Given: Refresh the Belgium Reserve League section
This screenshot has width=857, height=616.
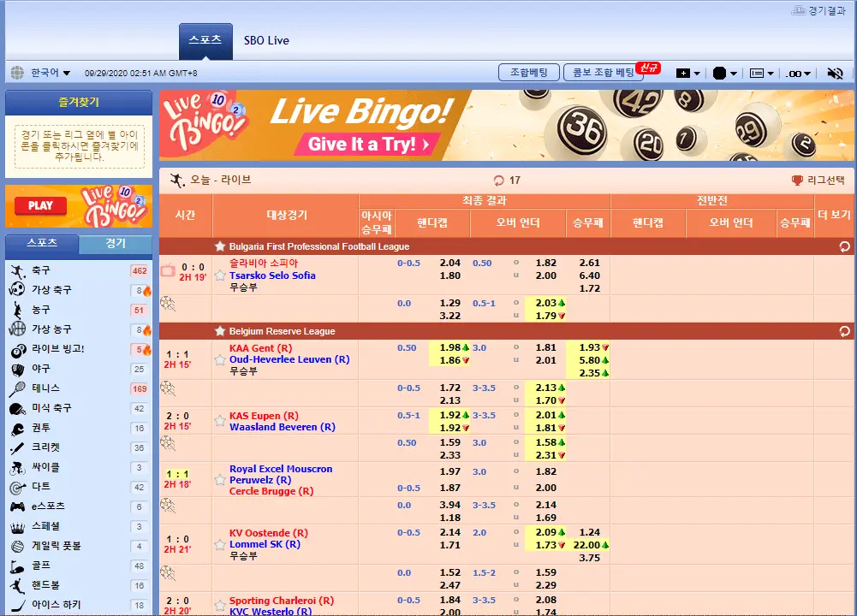Looking at the screenshot, I should [844, 331].
